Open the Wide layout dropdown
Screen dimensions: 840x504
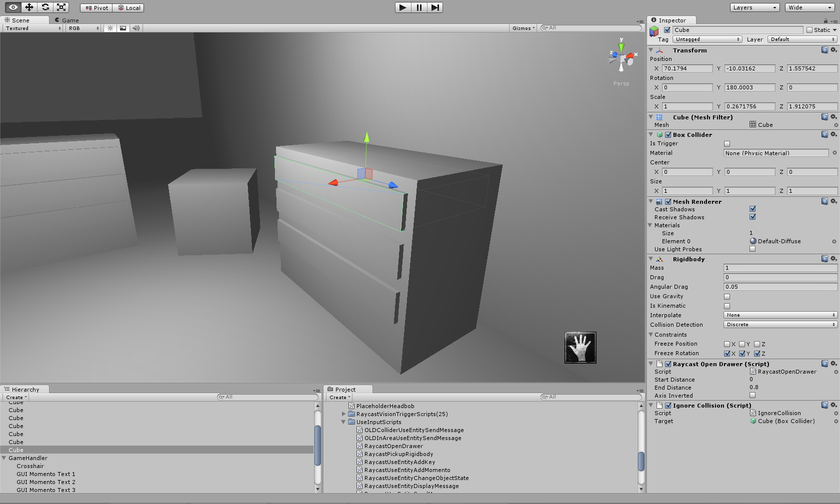809,7
